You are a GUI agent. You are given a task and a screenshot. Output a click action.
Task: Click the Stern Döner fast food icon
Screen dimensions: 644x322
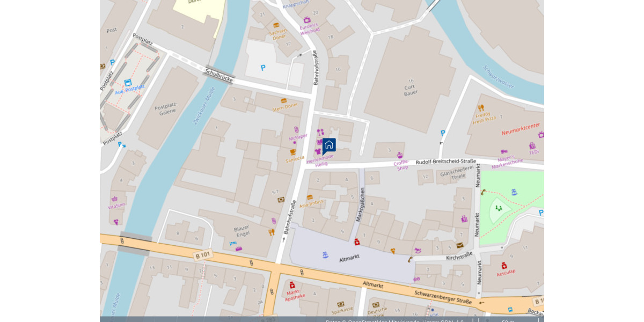point(283,100)
